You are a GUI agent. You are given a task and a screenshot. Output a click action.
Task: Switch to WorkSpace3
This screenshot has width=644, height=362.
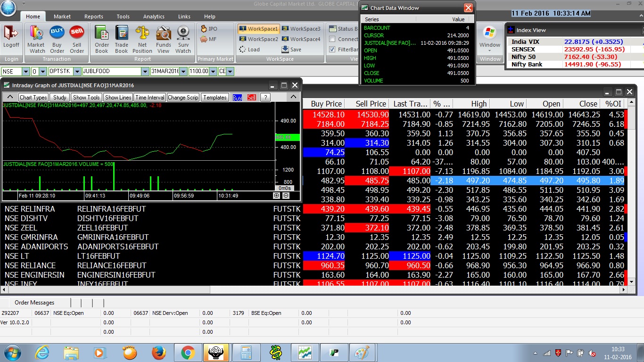301,29
